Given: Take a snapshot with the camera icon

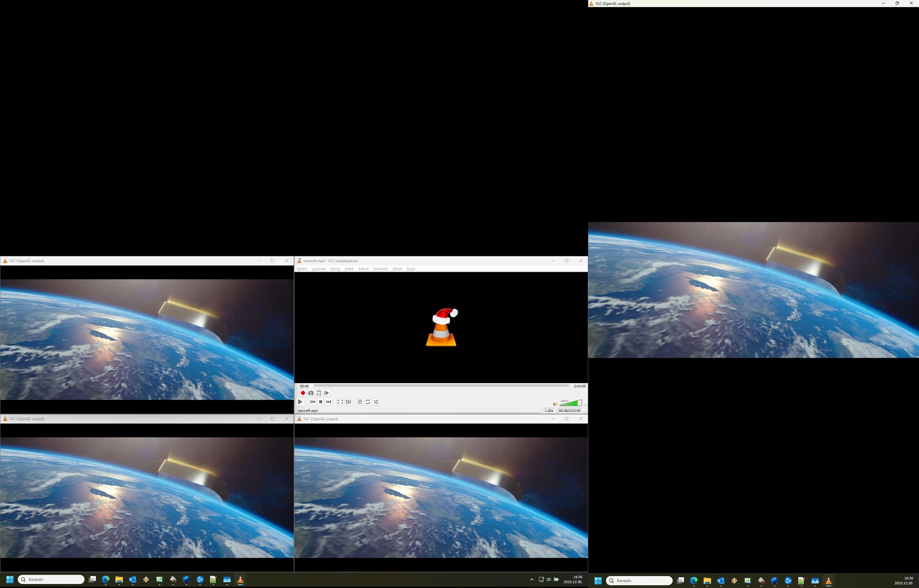Looking at the screenshot, I should (311, 393).
